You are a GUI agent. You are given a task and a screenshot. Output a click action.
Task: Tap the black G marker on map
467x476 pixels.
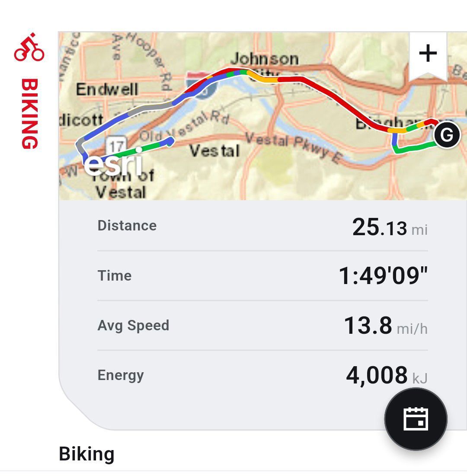pos(447,135)
